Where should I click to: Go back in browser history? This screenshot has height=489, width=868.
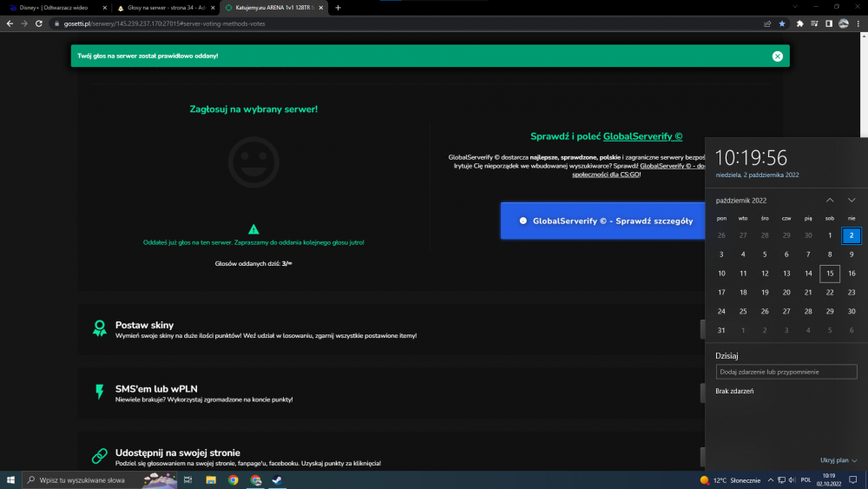(x=10, y=23)
